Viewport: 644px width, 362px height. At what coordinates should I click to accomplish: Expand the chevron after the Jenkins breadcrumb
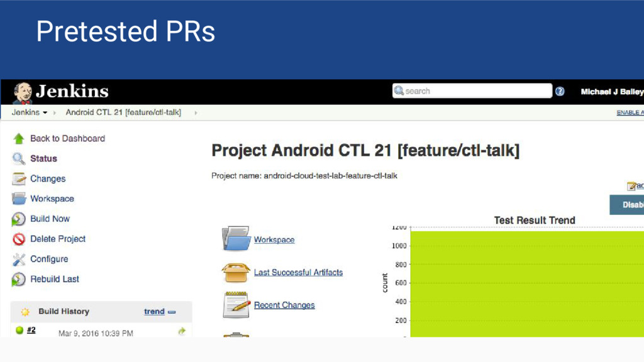54,113
